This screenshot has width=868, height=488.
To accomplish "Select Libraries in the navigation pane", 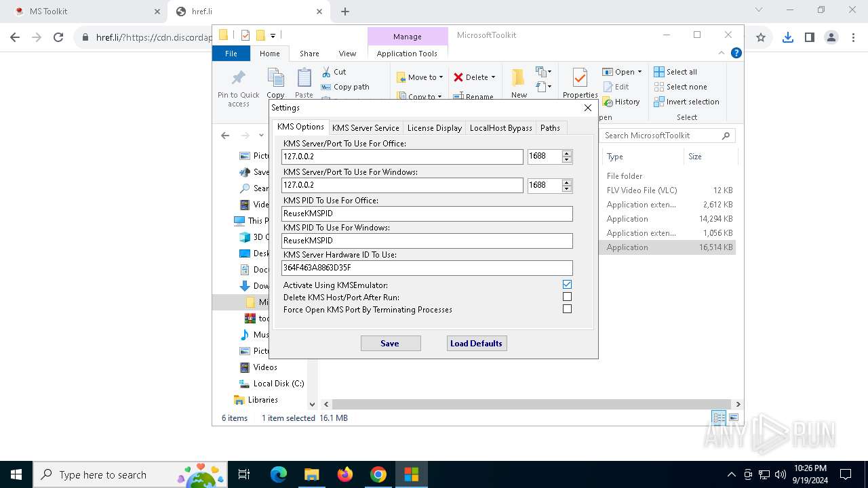I will 256,400.
